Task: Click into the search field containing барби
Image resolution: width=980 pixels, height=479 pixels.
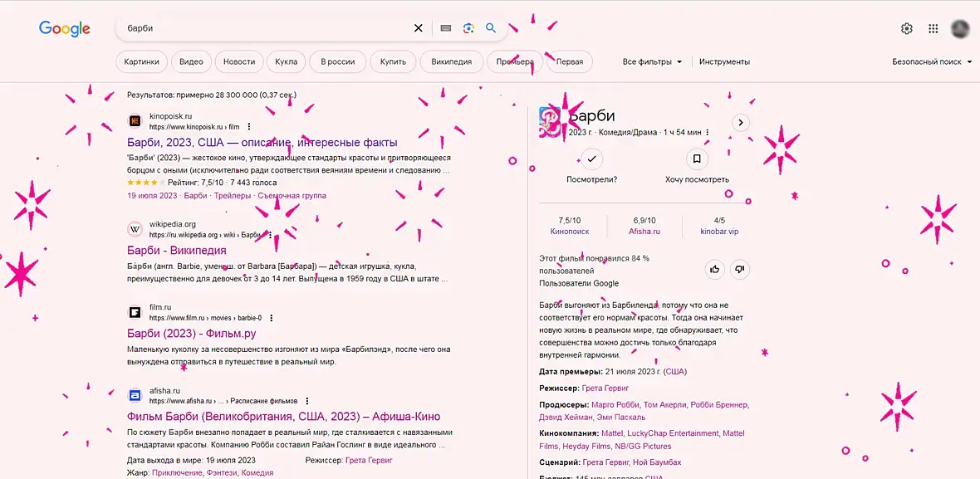Action: [266, 28]
